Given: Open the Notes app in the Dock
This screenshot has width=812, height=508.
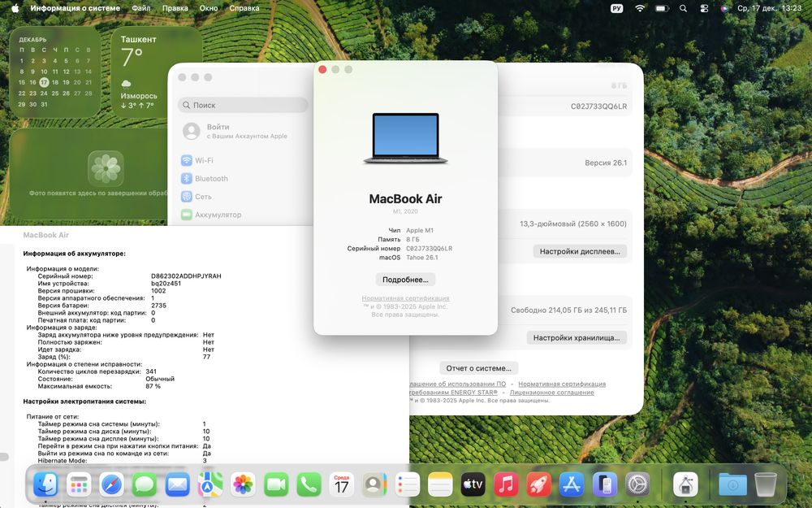Looking at the screenshot, I should 440,485.
